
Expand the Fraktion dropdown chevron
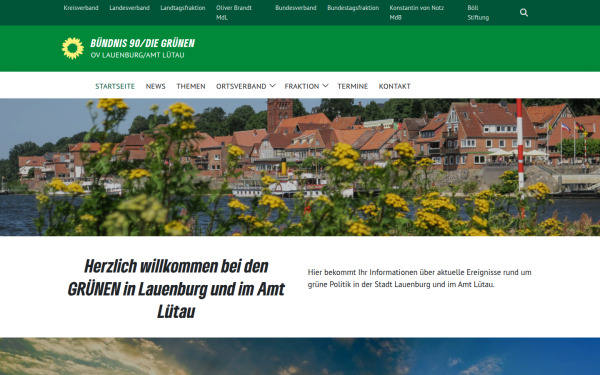click(325, 86)
